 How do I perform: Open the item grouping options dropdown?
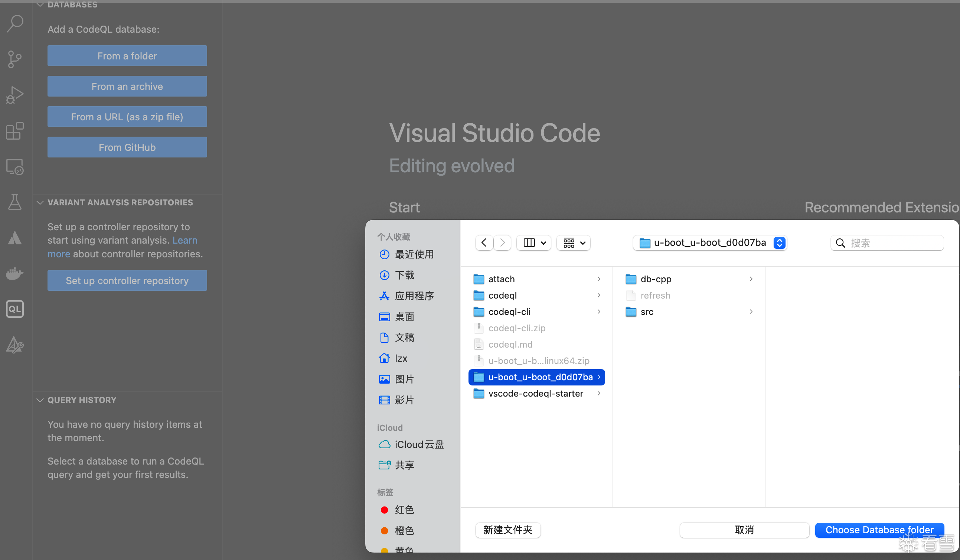574,242
